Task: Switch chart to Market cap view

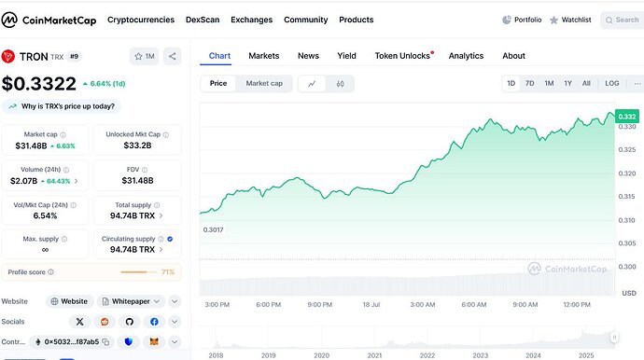Action: (x=264, y=83)
